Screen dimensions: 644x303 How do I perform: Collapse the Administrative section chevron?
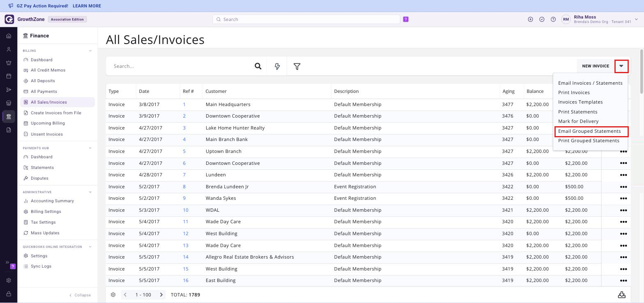pyautogui.click(x=90, y=192)
